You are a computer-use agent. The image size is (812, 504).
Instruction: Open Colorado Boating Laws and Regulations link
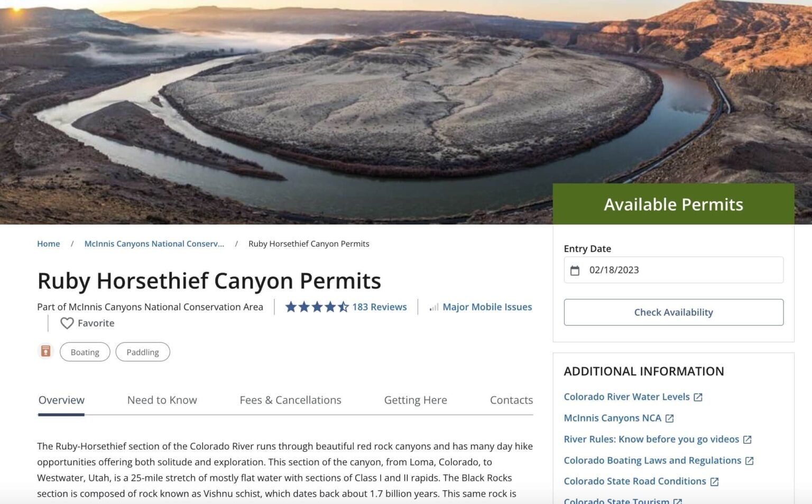(652, 460)
